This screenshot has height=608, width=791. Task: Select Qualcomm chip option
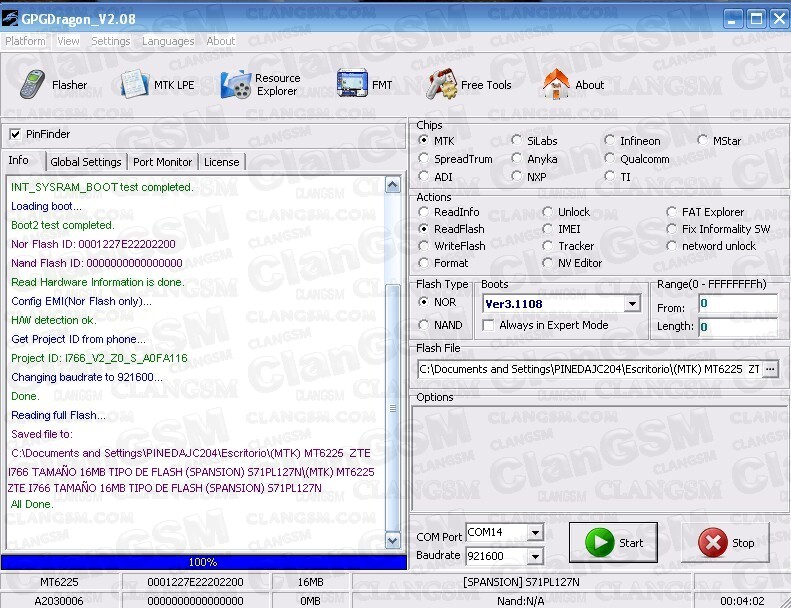[609, 158]
